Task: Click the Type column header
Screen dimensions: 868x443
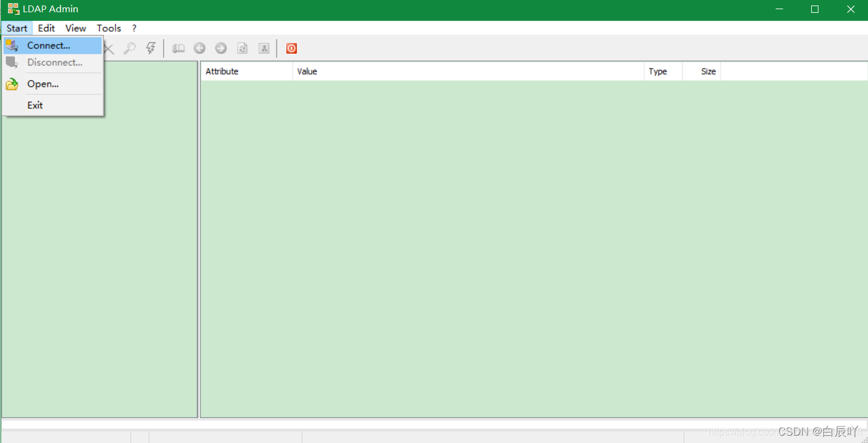Action: [663, 72]
